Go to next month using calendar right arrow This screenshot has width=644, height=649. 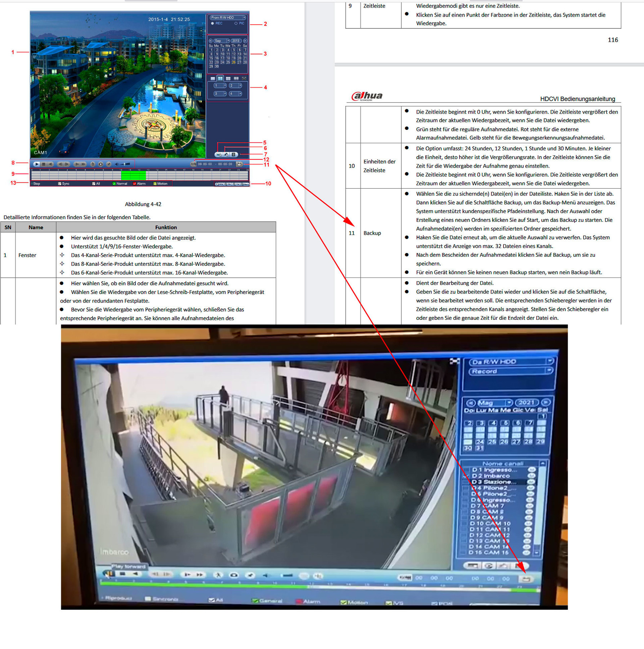[x=546, y=403]
